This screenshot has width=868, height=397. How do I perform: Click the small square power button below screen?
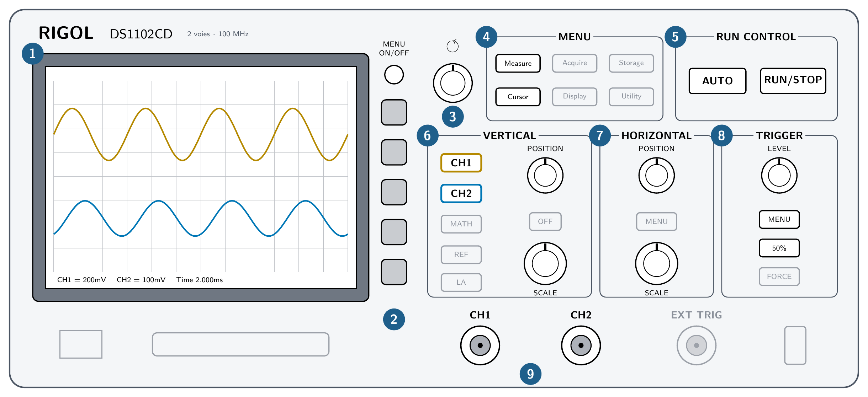(x=81, y=344)
